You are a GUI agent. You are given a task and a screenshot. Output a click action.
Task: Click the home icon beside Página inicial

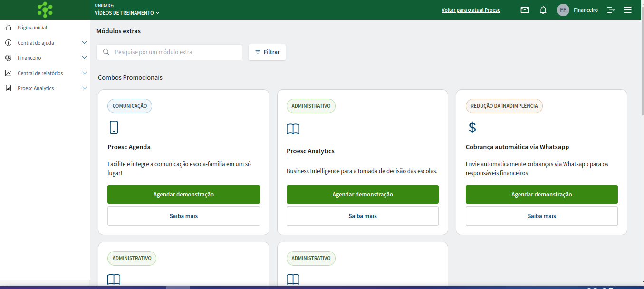8,28
